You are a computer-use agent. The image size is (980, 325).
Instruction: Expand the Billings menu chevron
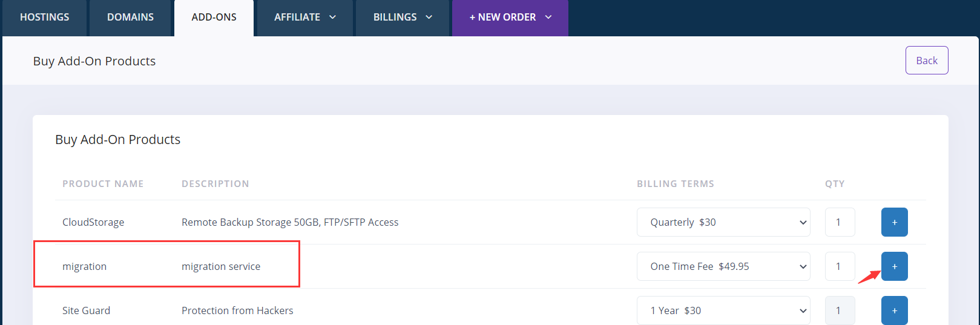pos(429,17)
